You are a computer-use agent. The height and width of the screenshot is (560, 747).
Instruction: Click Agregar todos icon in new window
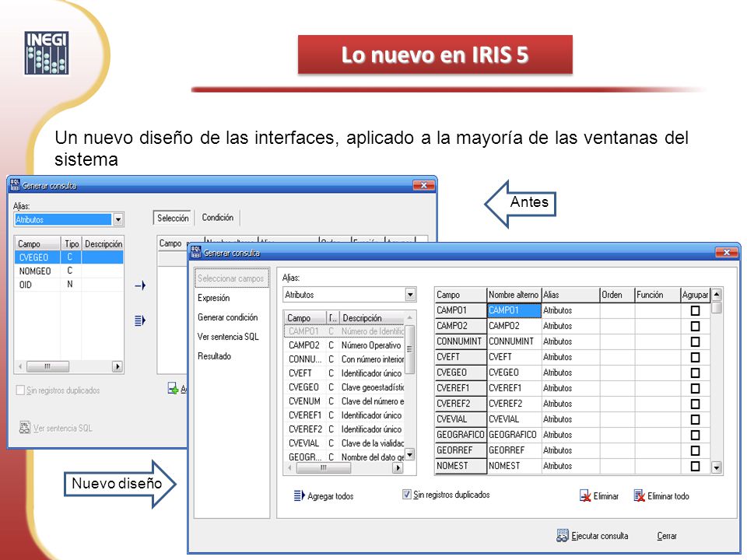coord(299,495)
